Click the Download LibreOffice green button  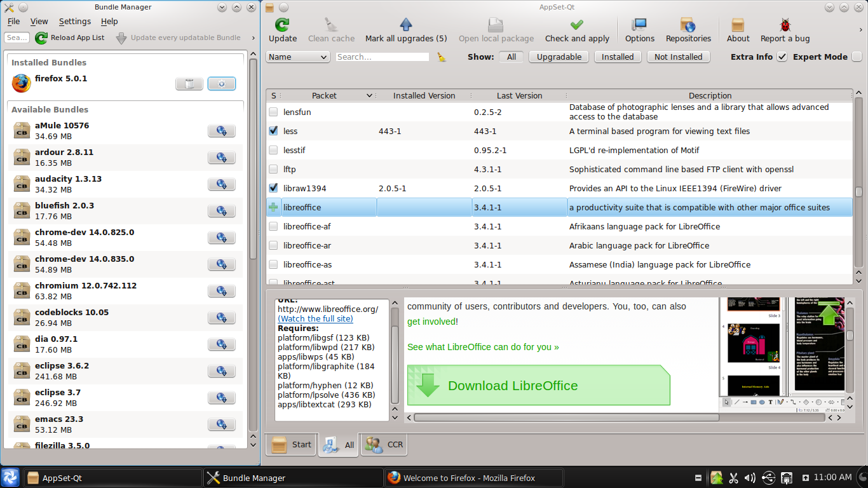(x=538, y=385)
